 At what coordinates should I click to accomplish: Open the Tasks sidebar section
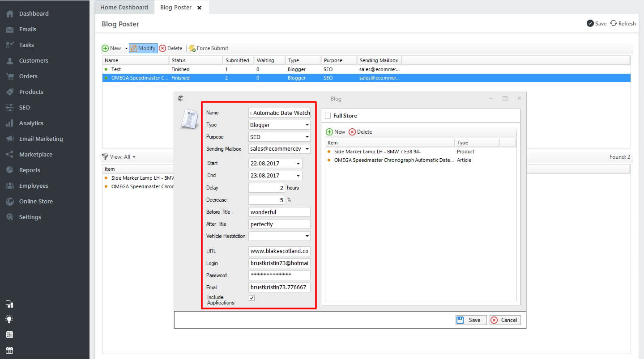click(26, 45)
